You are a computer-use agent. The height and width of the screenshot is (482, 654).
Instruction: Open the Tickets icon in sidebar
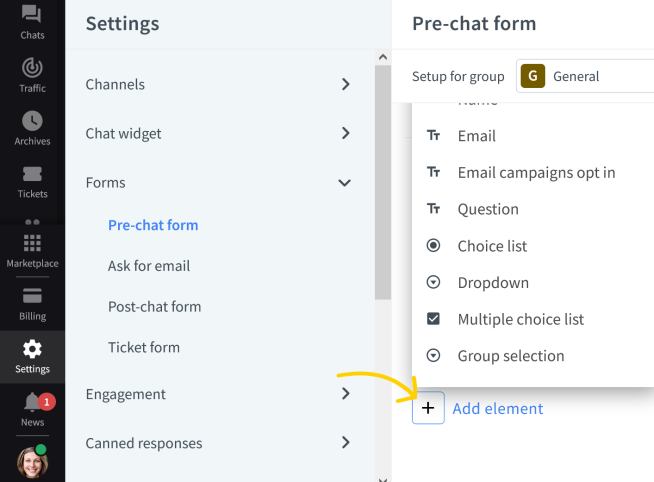(x=32, y=174)
